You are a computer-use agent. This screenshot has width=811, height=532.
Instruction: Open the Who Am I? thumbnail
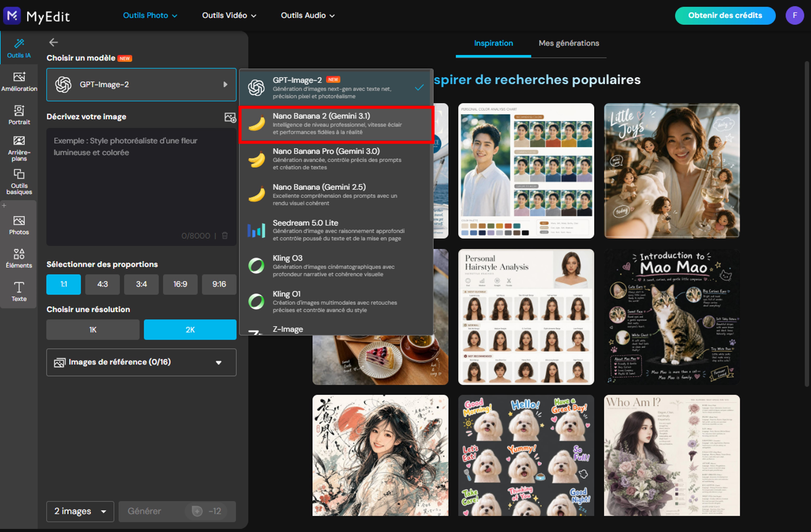point(672,455)
